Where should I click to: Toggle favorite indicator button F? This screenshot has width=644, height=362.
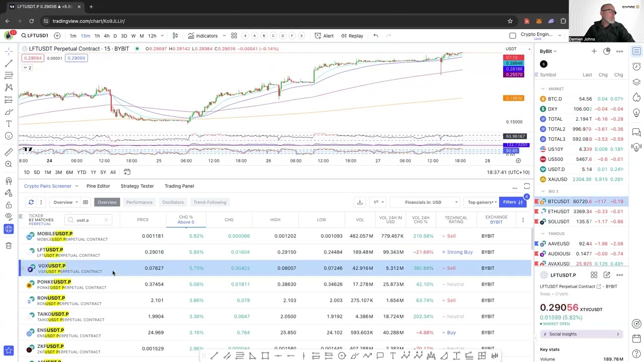(292, 36)
